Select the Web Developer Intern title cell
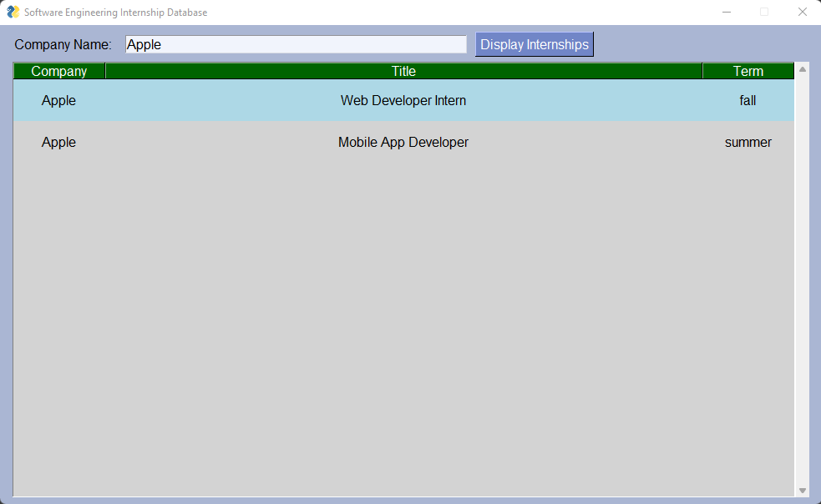This screenshot has width=821, height=504. click(x=403, y=100)
